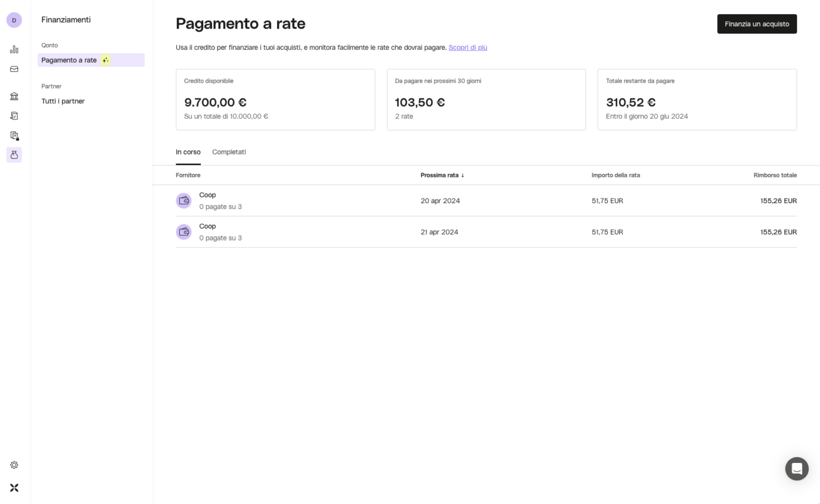Open settings gear icon in sidebar
The width and height of the screenshot is (820, 504).
pos(14,465)
